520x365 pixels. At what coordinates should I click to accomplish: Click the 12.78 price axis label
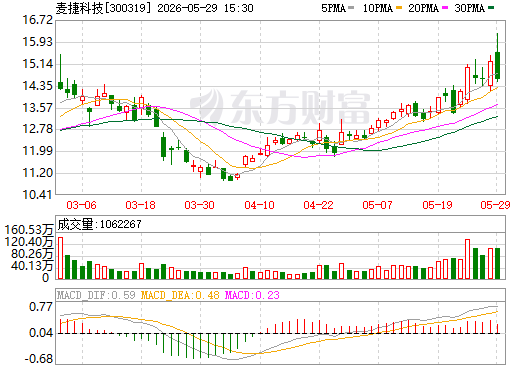tap(38, 129)
